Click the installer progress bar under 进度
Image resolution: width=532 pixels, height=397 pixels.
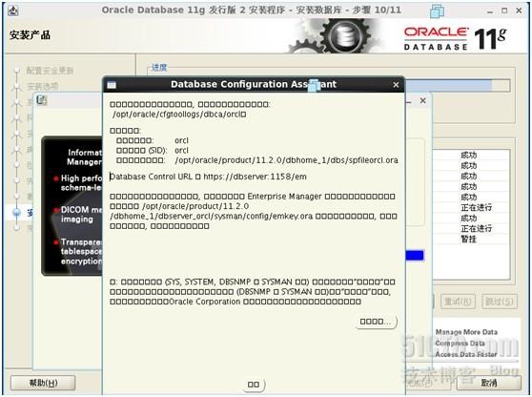point(458,85)
